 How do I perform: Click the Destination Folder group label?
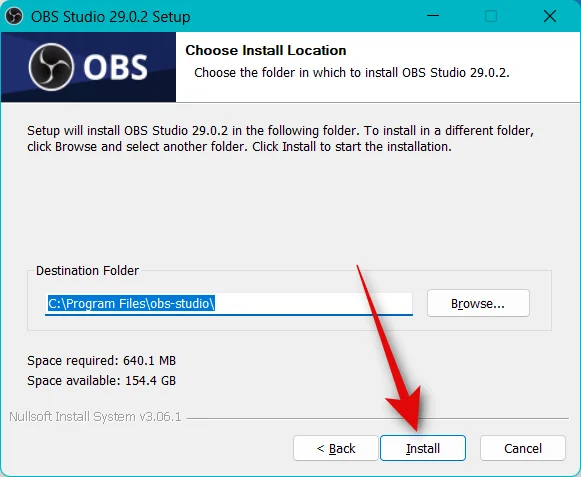87,271
